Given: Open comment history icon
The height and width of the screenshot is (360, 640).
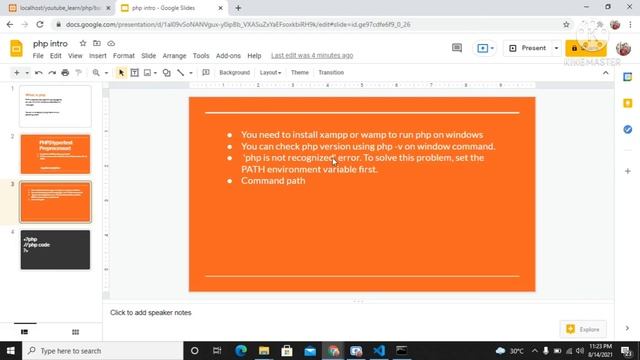Looking at the screenshot, I should [x=457, y=48].
